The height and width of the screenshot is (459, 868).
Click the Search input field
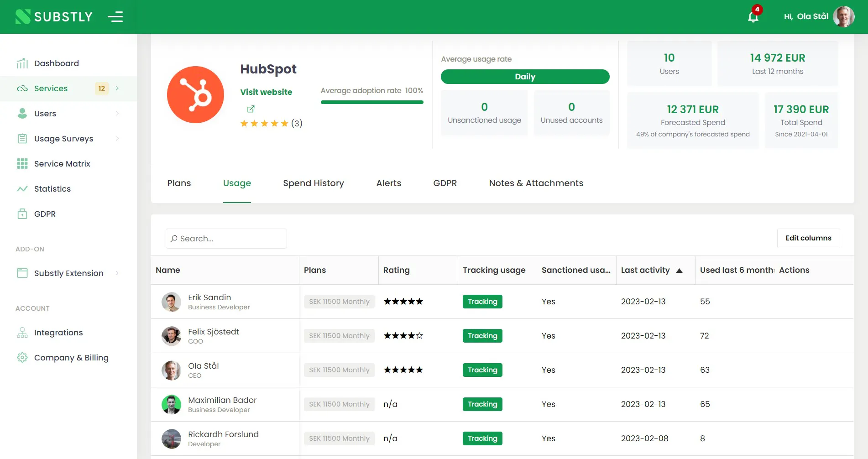[x=226, y=239]
